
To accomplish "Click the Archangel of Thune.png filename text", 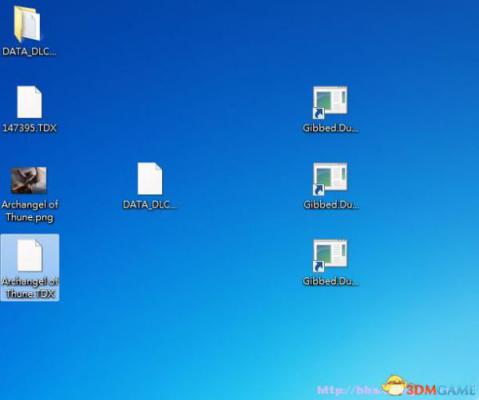I will click(30, 211).
